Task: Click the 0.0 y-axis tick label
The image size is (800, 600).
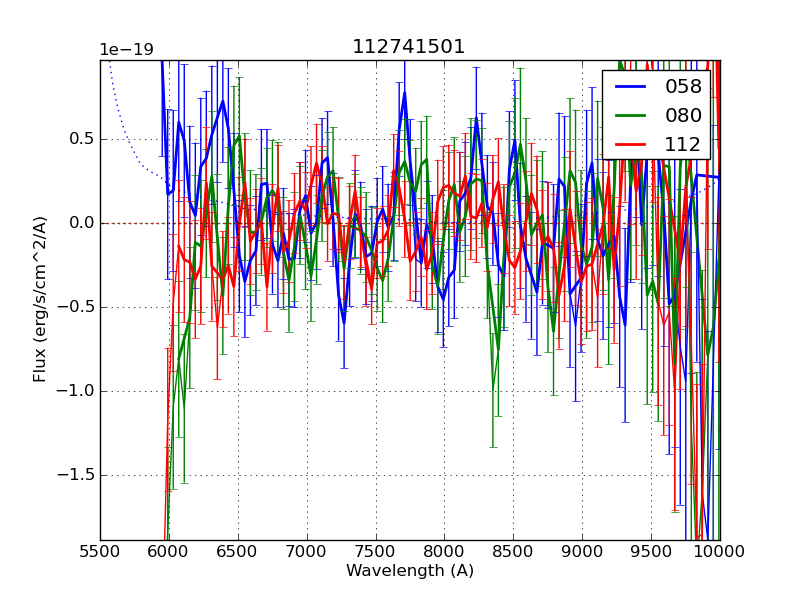Action: tap(78, 223)
